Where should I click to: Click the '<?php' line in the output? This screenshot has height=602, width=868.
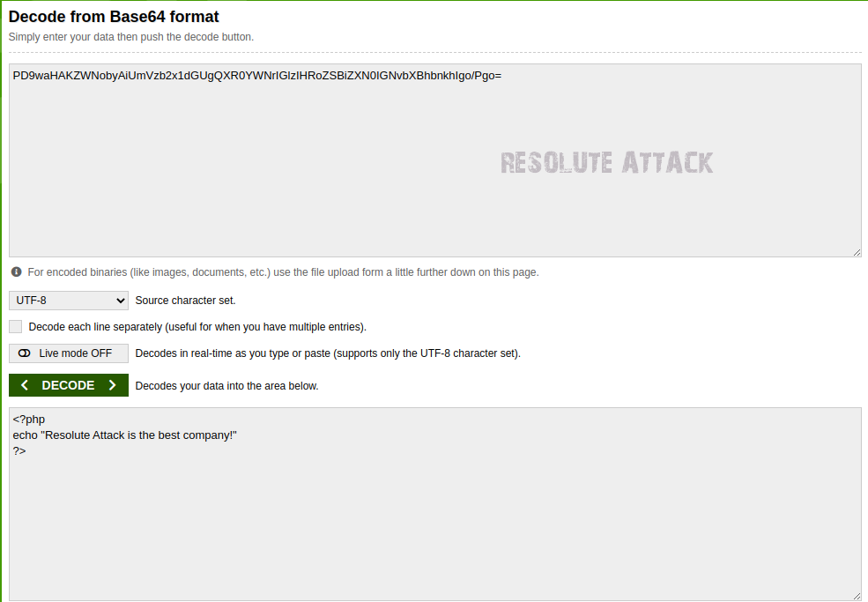[x=29, y=420]
